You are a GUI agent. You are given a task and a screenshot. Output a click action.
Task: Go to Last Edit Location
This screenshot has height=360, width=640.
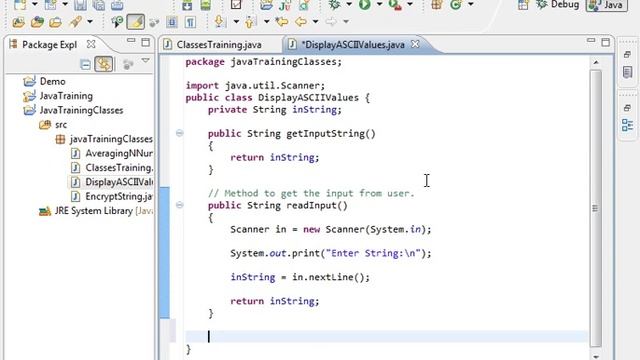point(281,22)
